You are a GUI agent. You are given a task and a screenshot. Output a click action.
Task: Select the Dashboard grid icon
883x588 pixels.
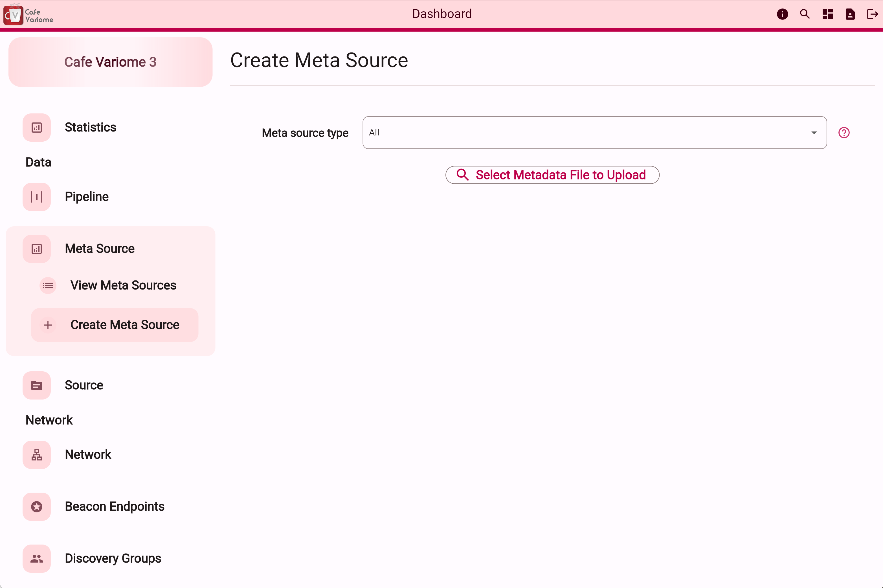[x=828, y=14]
